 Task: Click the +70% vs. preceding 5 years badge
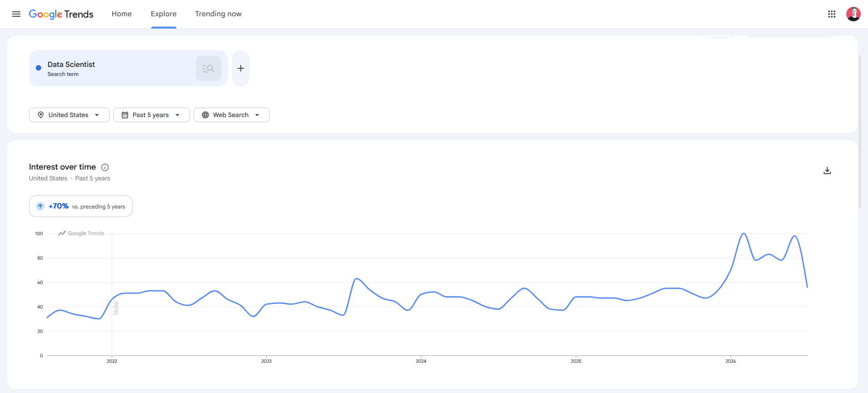(x=81, y=206)
